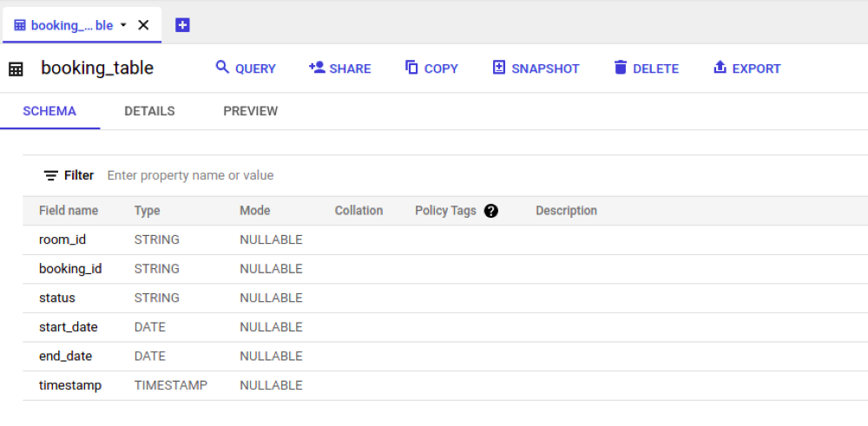Viewport: 868px width, 426px height.
Task: Select the start_date field name
Action: pos(68,327)
